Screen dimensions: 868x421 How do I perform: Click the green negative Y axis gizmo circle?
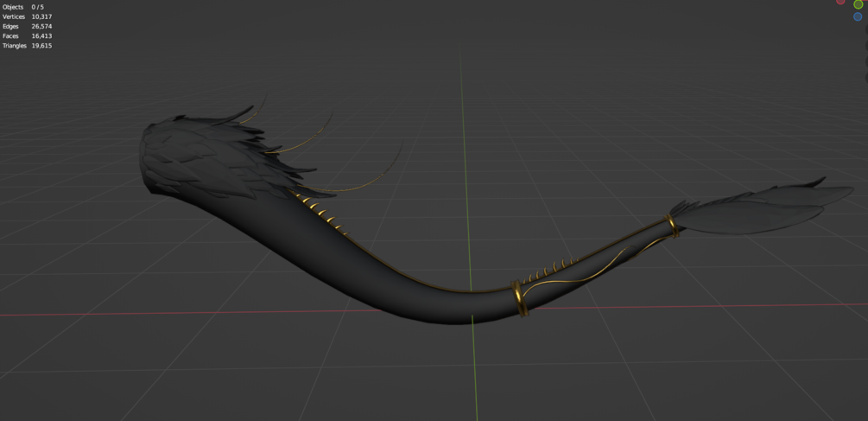858,3
